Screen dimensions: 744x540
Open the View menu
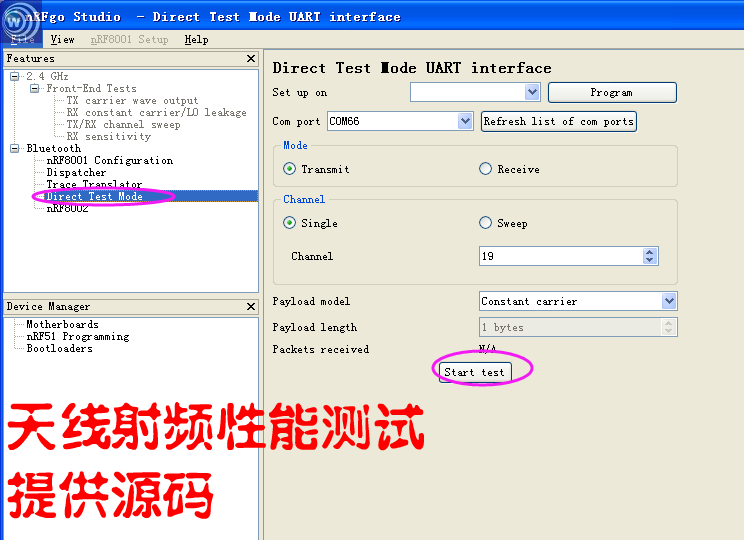[63, 39]
